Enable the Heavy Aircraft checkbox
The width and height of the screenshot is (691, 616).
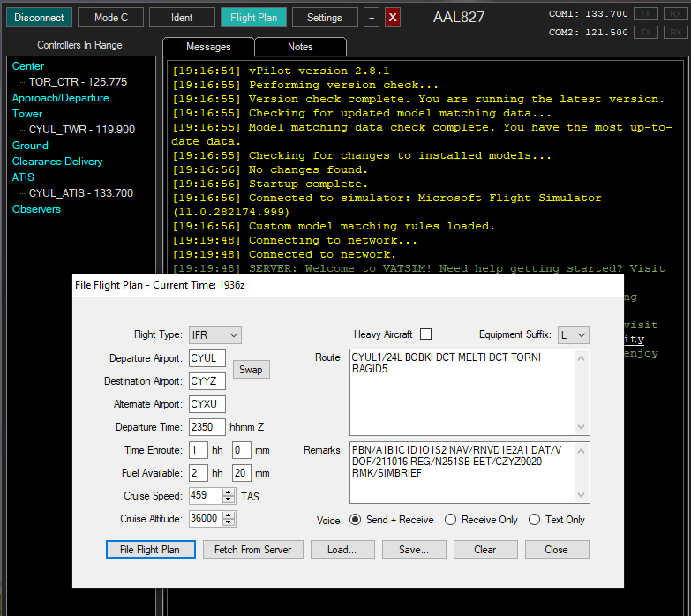[x=426, y=334]
